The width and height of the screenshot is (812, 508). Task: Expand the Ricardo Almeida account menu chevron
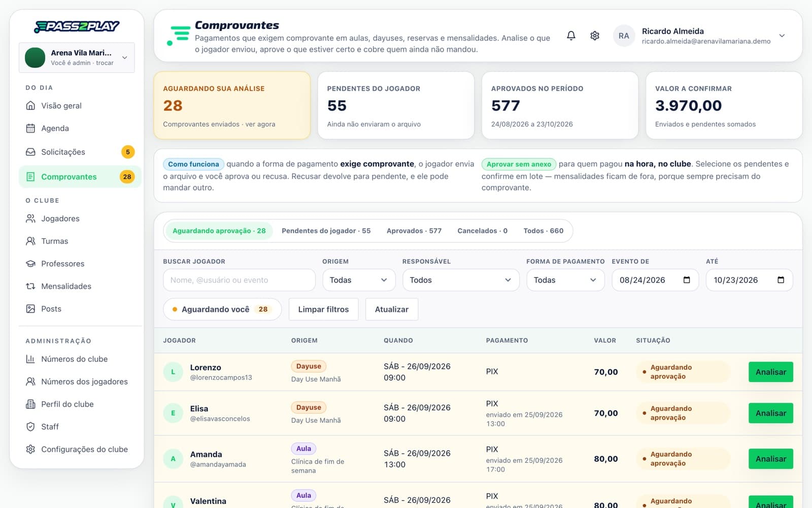click(782, 36)
